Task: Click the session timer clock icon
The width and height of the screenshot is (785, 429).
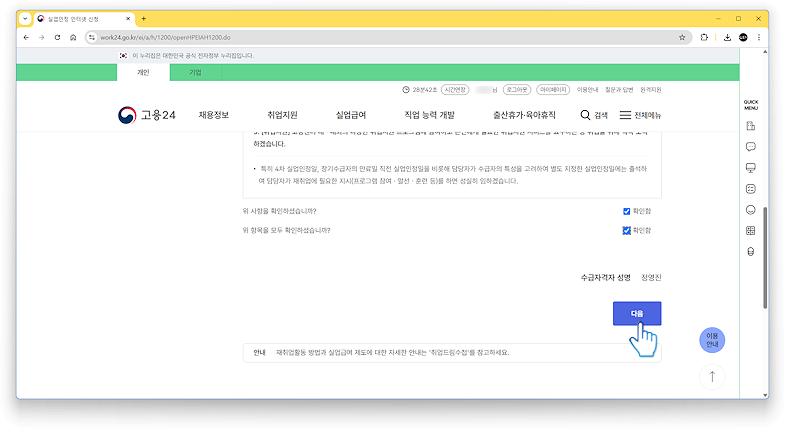Action: 406,90
